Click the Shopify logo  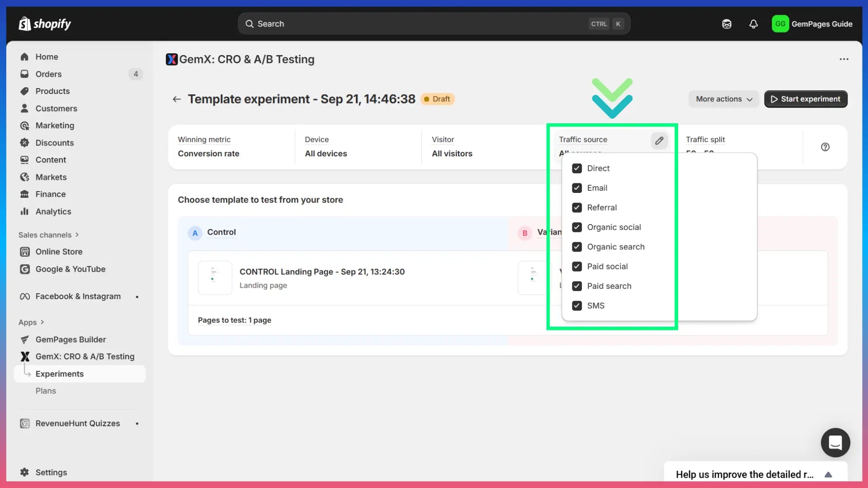click(x=45, y=24)
